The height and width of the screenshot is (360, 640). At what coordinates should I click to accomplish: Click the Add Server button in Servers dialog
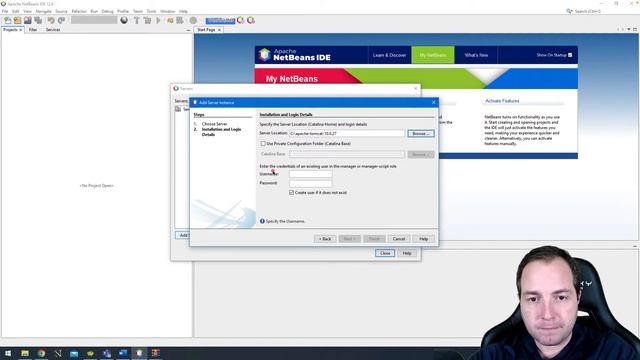click(x=182, y=235)
